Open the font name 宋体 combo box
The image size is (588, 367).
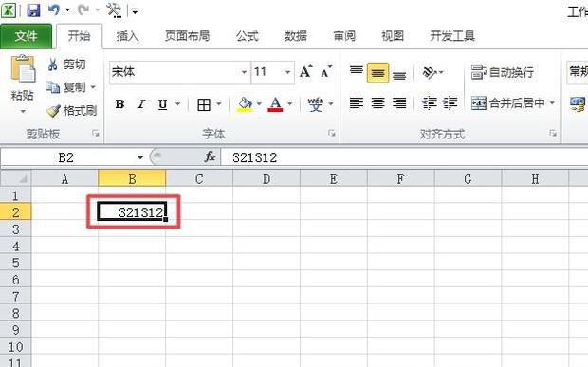179,72
